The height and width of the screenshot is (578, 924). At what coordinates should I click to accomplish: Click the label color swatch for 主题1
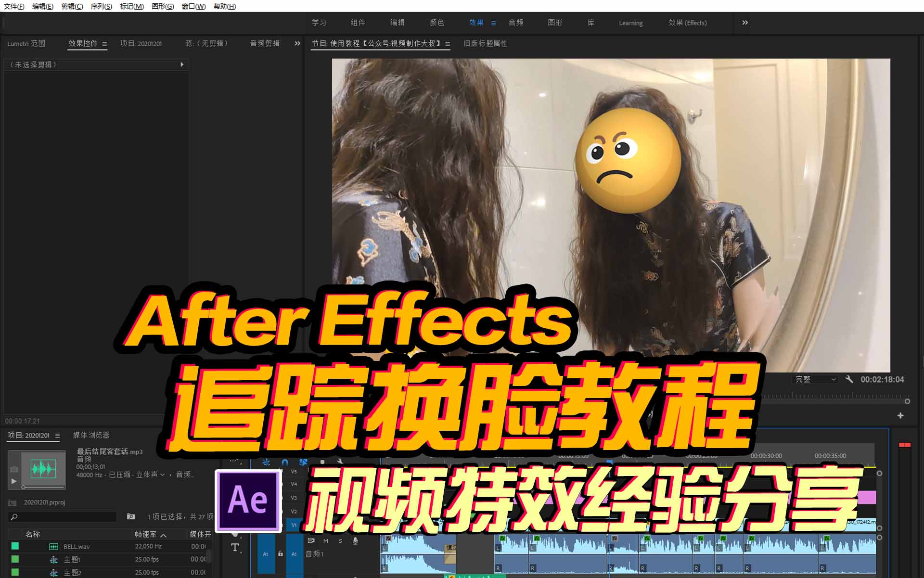pos(15,559)
